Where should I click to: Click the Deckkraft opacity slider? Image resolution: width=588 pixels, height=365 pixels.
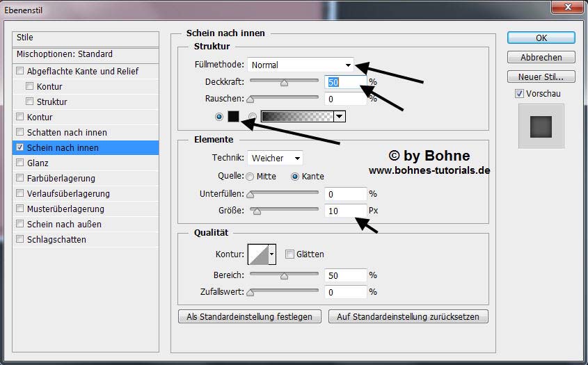click(x=284, y=82)
